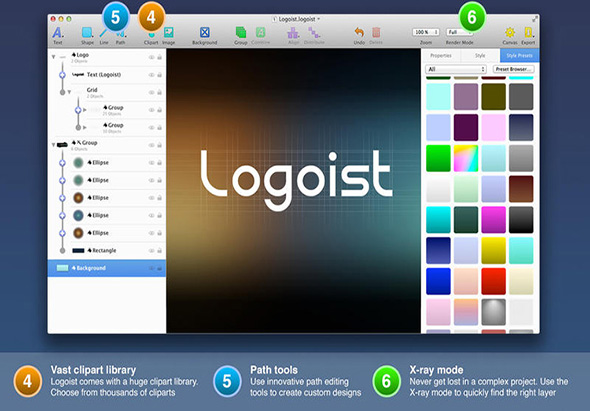Apply the bright green style preset swatch
The image size is (590, 411).
(438, 158)
